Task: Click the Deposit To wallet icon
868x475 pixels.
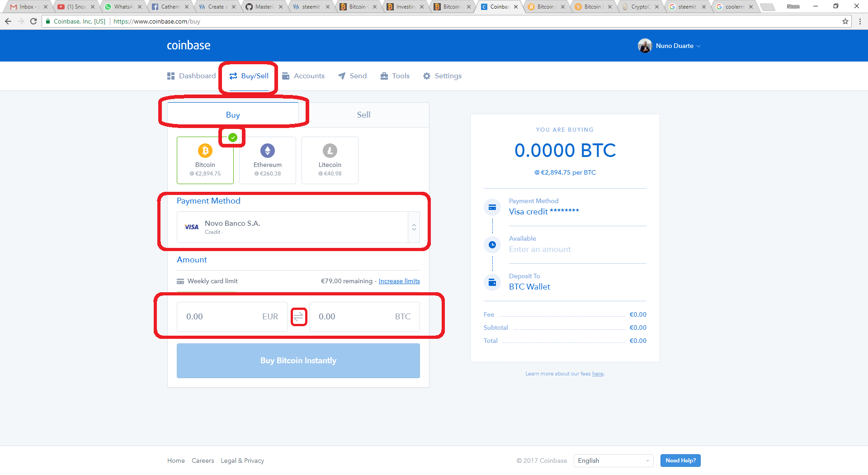Action: [x=492, y=282]
